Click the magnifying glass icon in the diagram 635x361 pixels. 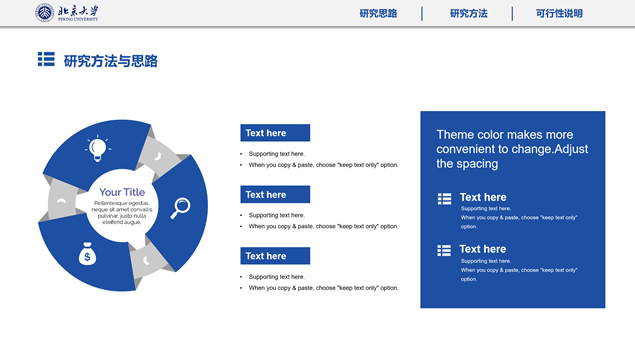(x=180, y=208)
